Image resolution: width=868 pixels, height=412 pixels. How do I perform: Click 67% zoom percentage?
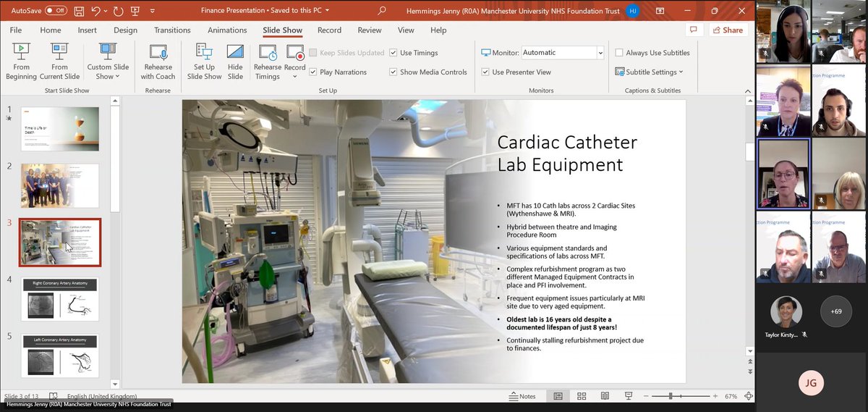tap(731, 396)
